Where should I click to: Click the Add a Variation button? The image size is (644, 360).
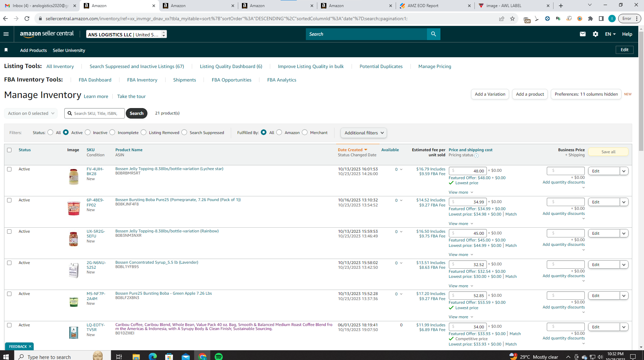490,94
